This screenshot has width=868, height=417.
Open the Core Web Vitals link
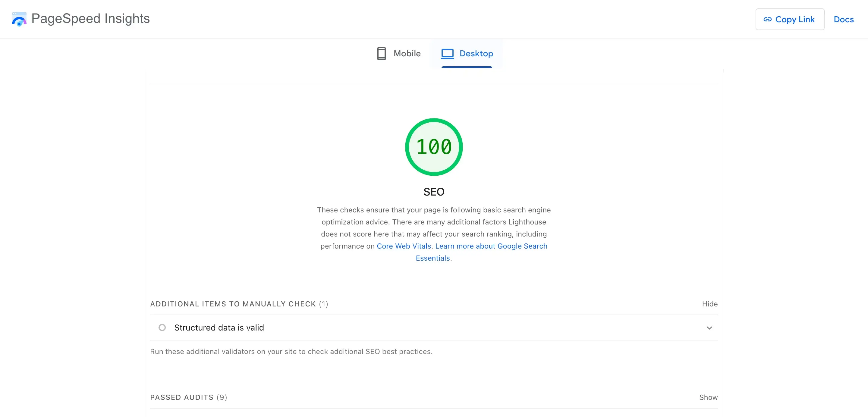click(x=404, y=246)
